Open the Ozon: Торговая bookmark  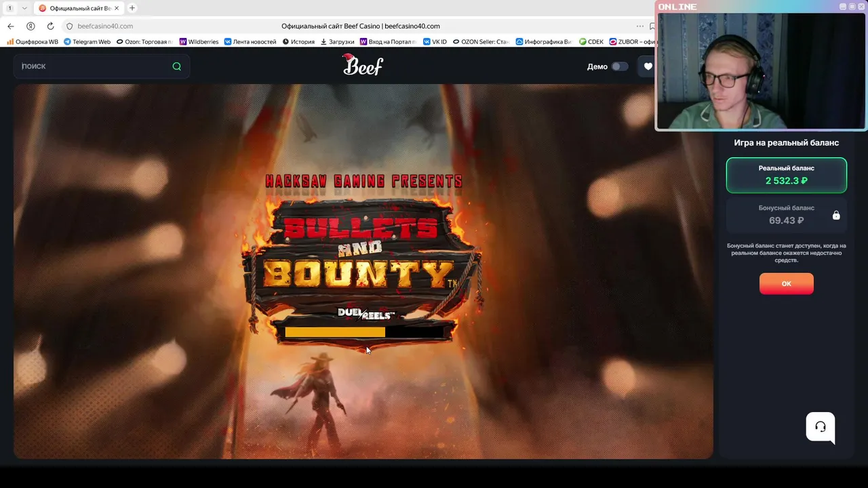coord(144,41)
